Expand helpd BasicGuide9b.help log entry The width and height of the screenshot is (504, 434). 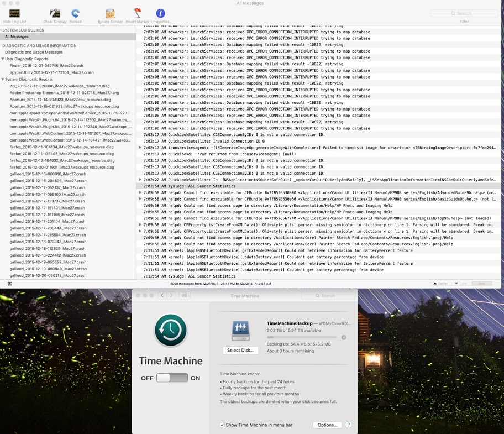tap(140, 199)
